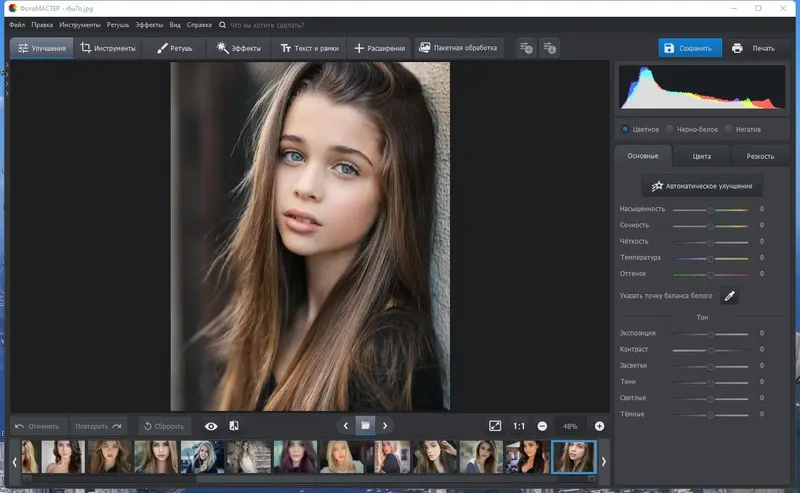This screenshot has width=800, height=493.
Task: Go to next photo using right chevron
Action: pos(385,426)
